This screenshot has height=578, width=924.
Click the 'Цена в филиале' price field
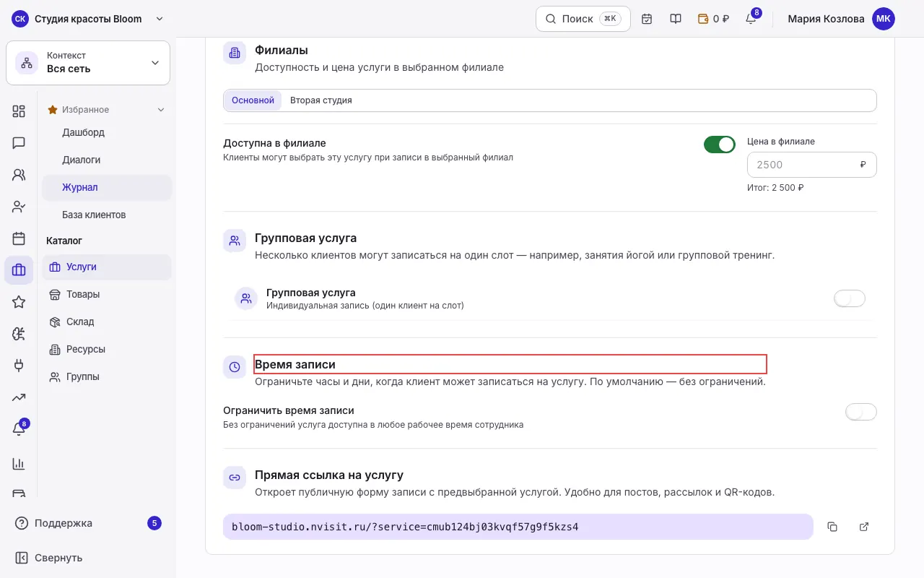point(812,165)
